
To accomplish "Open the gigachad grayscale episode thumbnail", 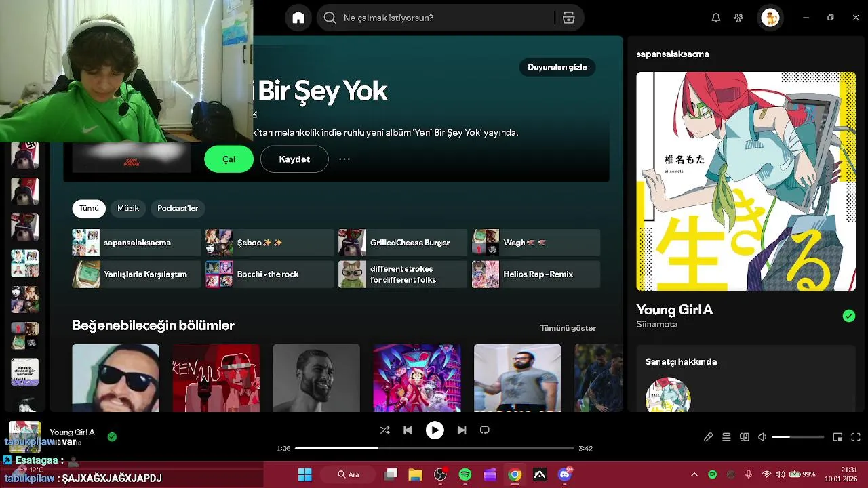I will tap(316, 378).
